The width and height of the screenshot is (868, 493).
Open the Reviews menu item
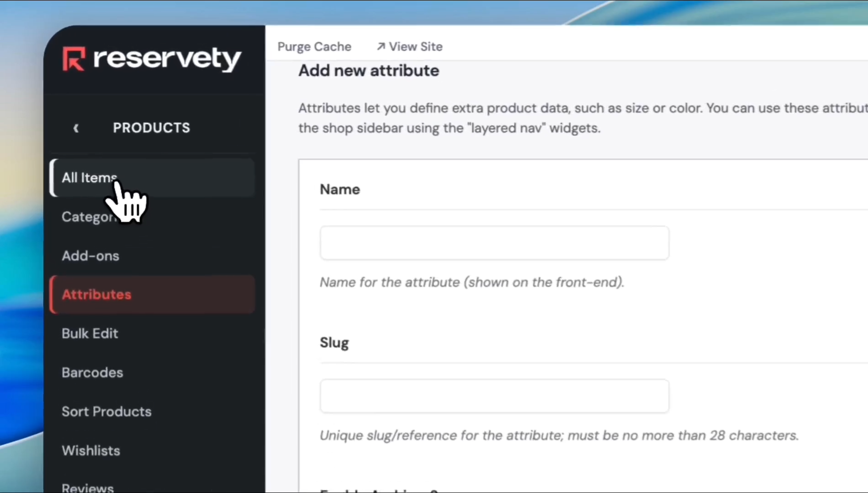(x=88, y=487)
